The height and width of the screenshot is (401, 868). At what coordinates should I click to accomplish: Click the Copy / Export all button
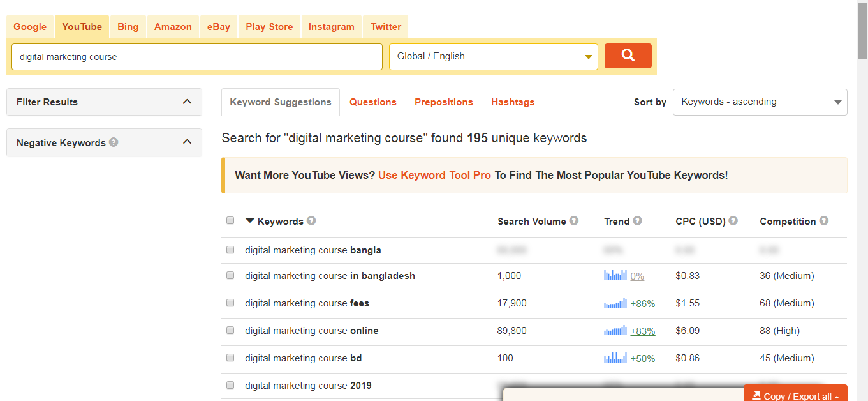coord(795,395)
